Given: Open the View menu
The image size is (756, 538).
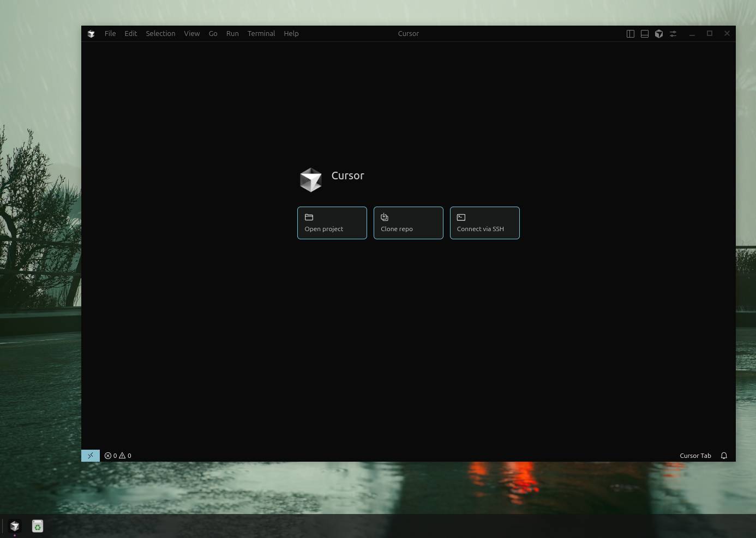Looking at the screenshot, I should pyautogui.click(x=191, y=33).
